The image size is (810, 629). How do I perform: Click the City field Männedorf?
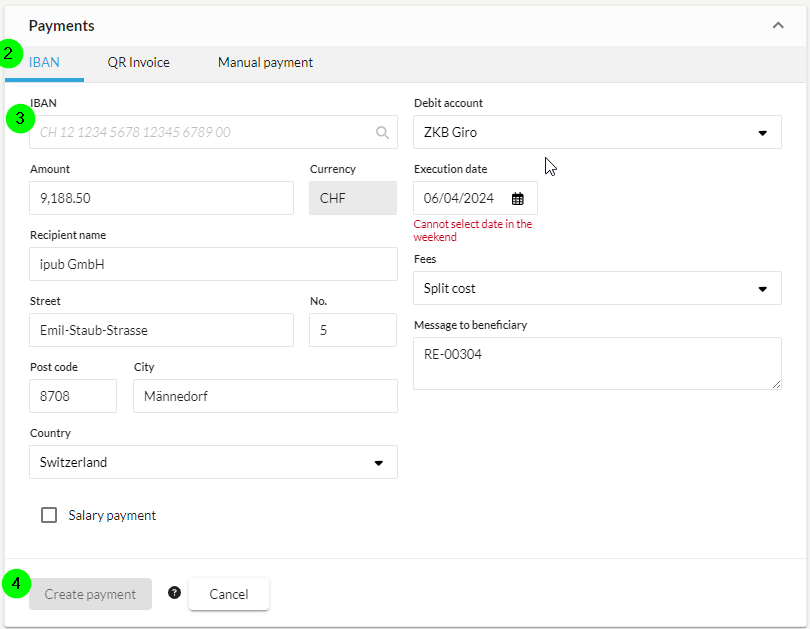click(x=266, y=396)
